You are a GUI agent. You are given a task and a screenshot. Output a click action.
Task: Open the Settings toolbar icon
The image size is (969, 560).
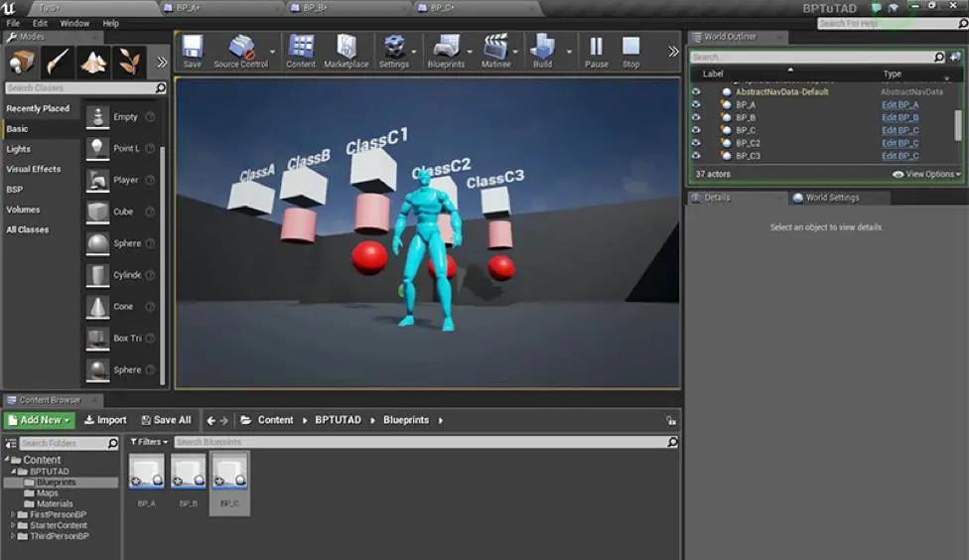pyautogui.click(x=394, y=51)
